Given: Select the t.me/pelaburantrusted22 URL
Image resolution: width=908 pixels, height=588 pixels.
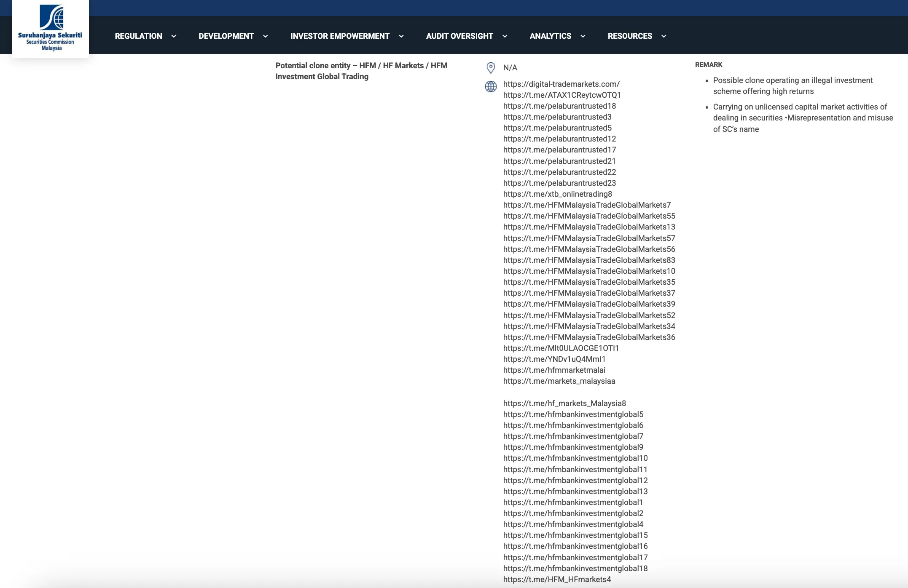Looking at the screenshot, I should click(560, 172).
